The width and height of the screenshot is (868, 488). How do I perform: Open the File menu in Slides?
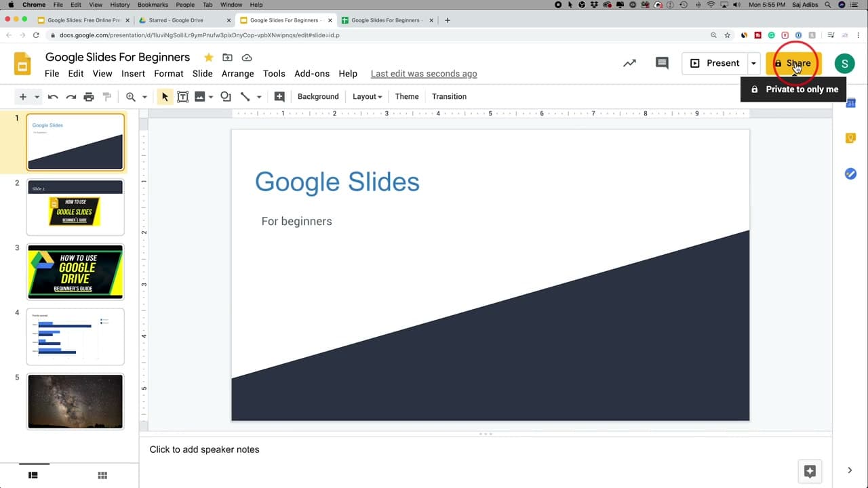pyautogui.click(x=52, y=73)
